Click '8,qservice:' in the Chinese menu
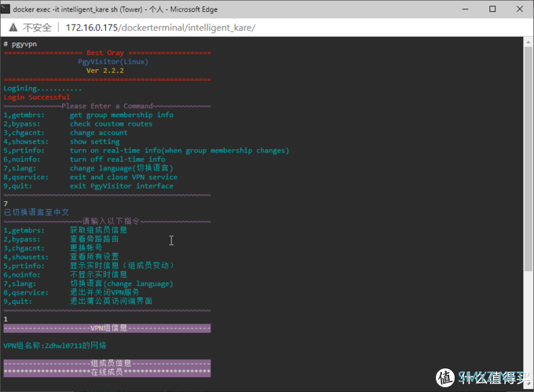The image size is (534, 392). 26,292
